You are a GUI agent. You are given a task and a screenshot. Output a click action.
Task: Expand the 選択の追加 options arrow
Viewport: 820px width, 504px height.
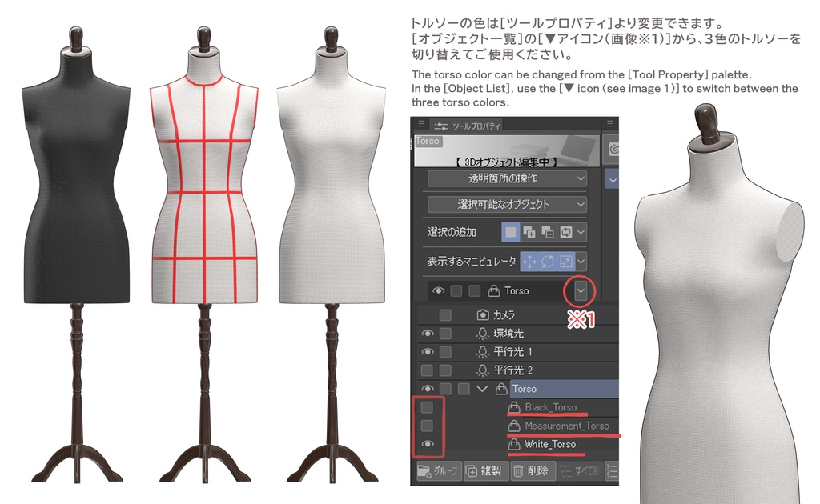[x=581, y=232]
